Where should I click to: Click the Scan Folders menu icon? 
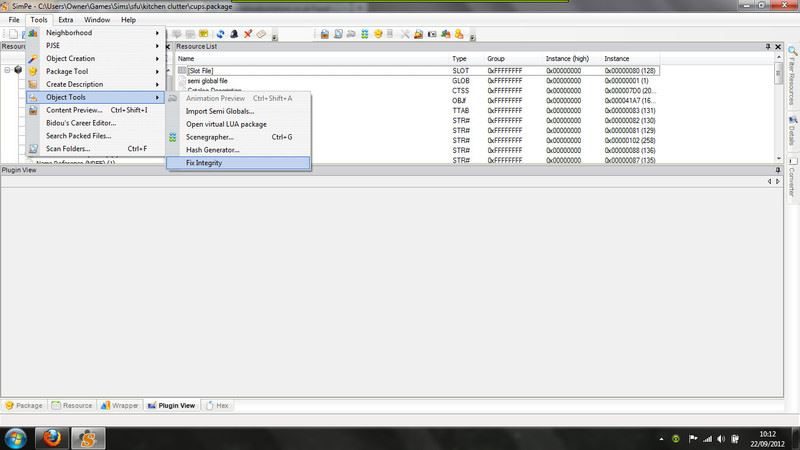(33, 149)
